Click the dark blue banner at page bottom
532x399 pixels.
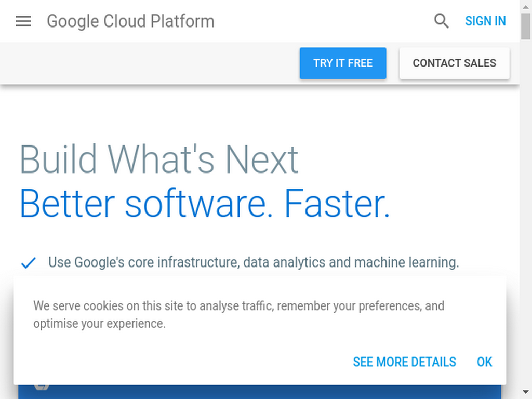(260, 392)
